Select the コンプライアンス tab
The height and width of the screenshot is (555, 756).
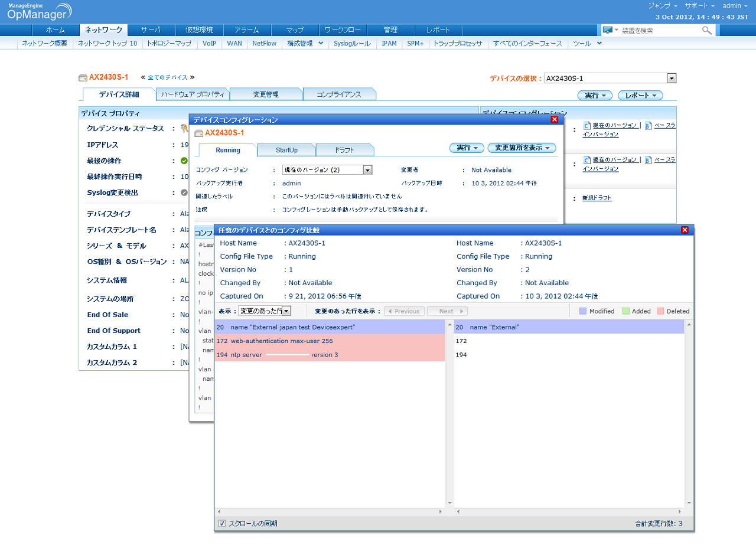[x=338, y=94]
